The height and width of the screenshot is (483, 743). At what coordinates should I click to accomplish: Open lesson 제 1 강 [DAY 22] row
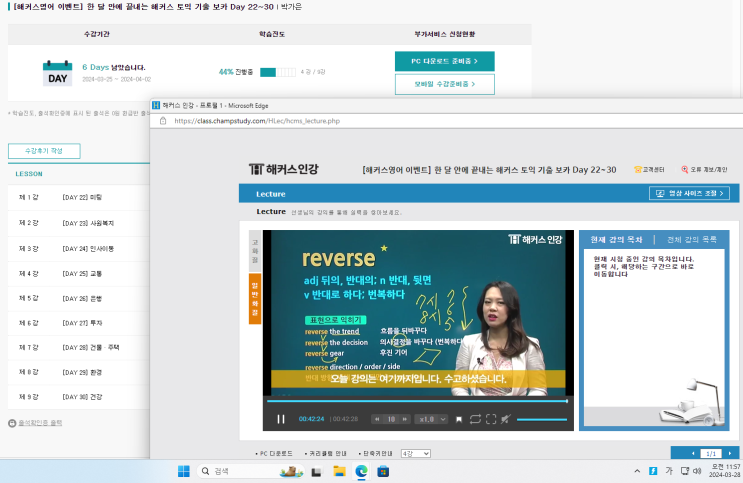(x=79, y=197)
